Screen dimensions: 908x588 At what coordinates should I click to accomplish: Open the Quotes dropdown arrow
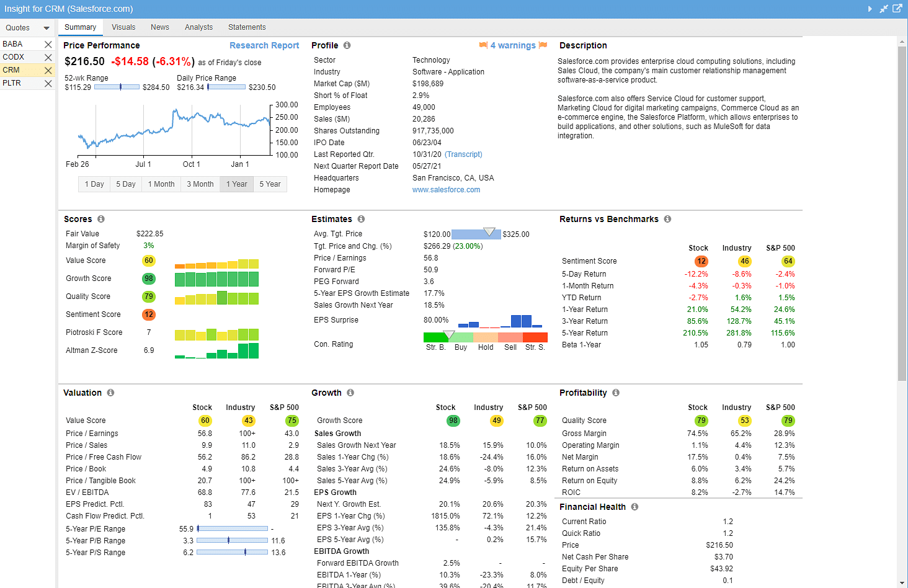[47, 28]
